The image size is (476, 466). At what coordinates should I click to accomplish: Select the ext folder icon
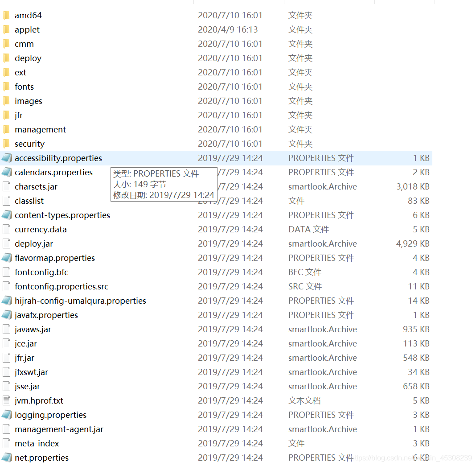pyautogui.click(x=6, y=72)
